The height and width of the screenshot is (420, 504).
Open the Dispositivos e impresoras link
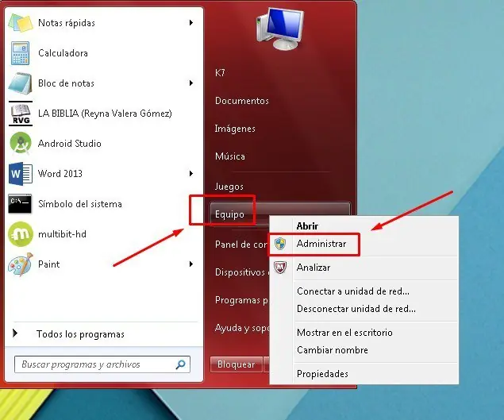tap(242, 272)
